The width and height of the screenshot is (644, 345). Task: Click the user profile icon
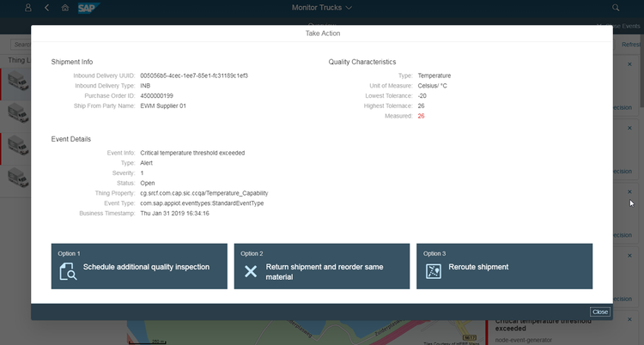28,8
